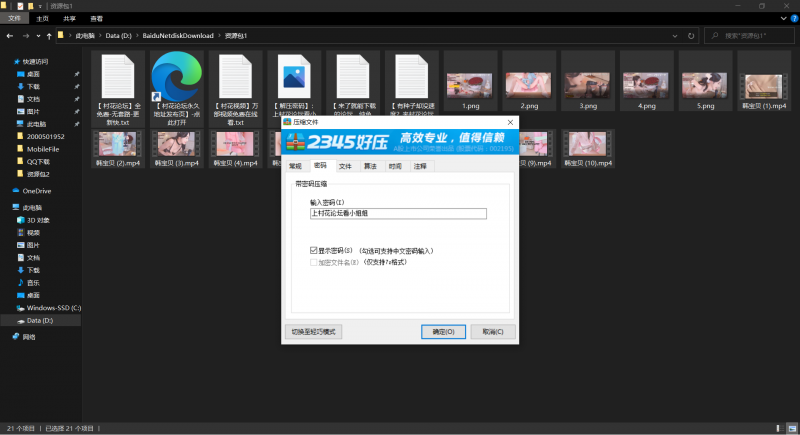This screenshot has height=435, width=800.
Task: Uncheck the 显示密码 checkbox
Action: point(314,251)
